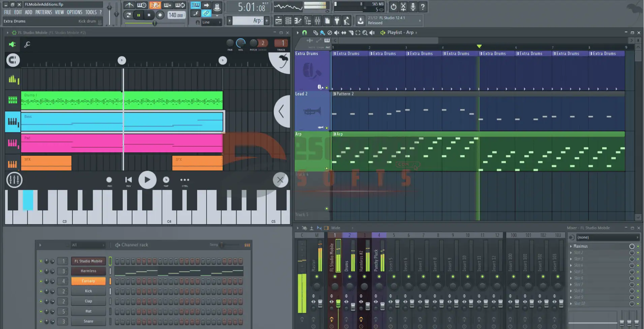Click the scissors edit icon in the toolbar
Viewport: 644px width, 329px height.
(x=403, y=6)
